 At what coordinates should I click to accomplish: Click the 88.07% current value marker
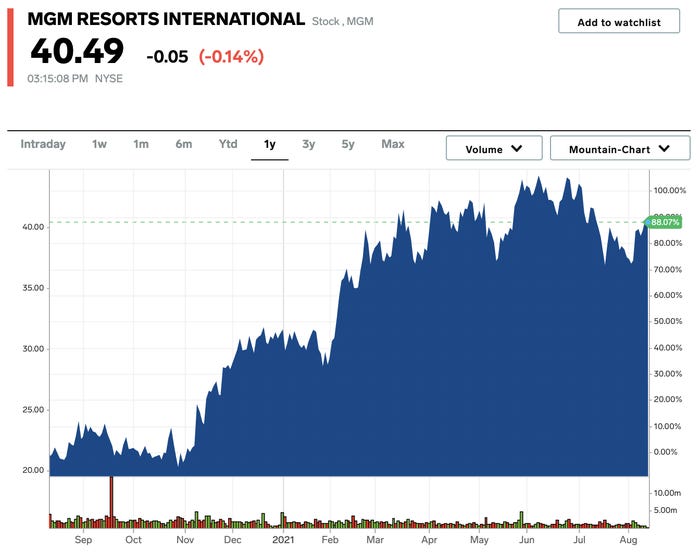pyautogui.click(x=663, y=222)
